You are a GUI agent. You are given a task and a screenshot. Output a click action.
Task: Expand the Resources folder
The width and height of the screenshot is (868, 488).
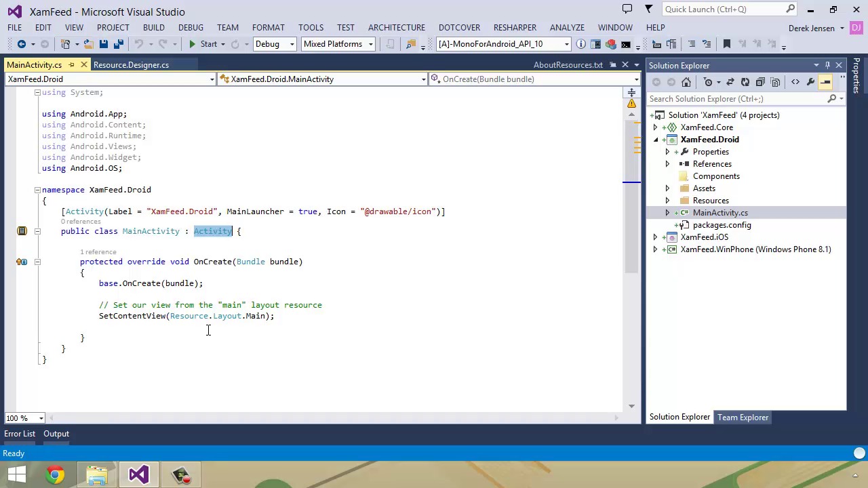(x=667, y=201)
